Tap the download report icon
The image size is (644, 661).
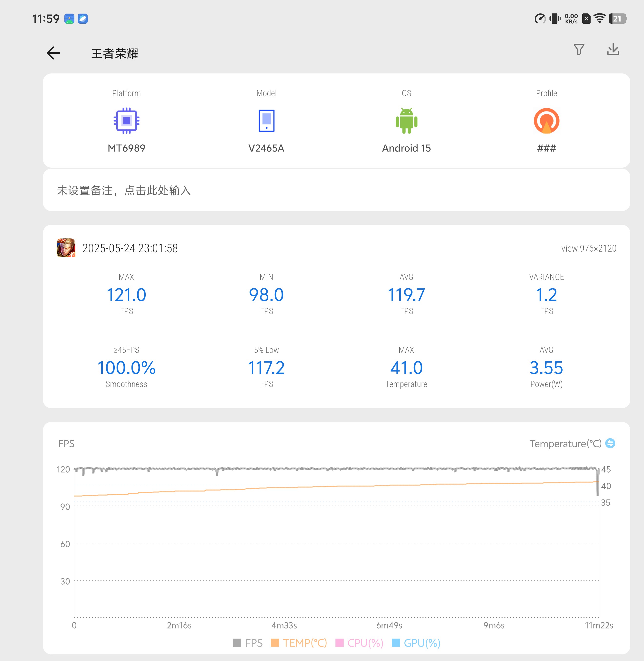[613, 49]
